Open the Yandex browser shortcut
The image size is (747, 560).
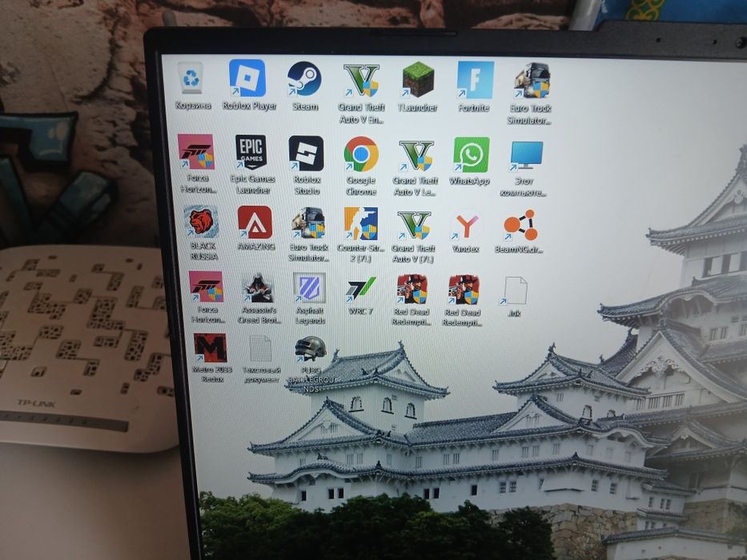[465, 226]
